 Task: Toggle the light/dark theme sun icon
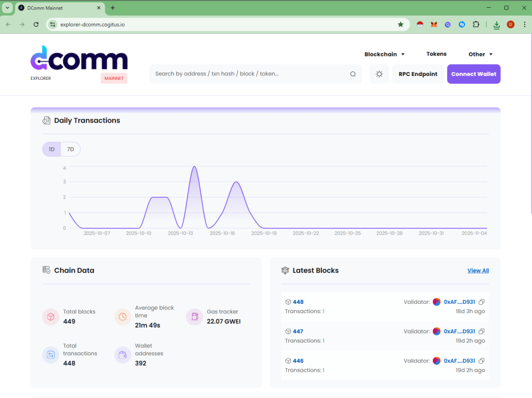coord(379,74)
